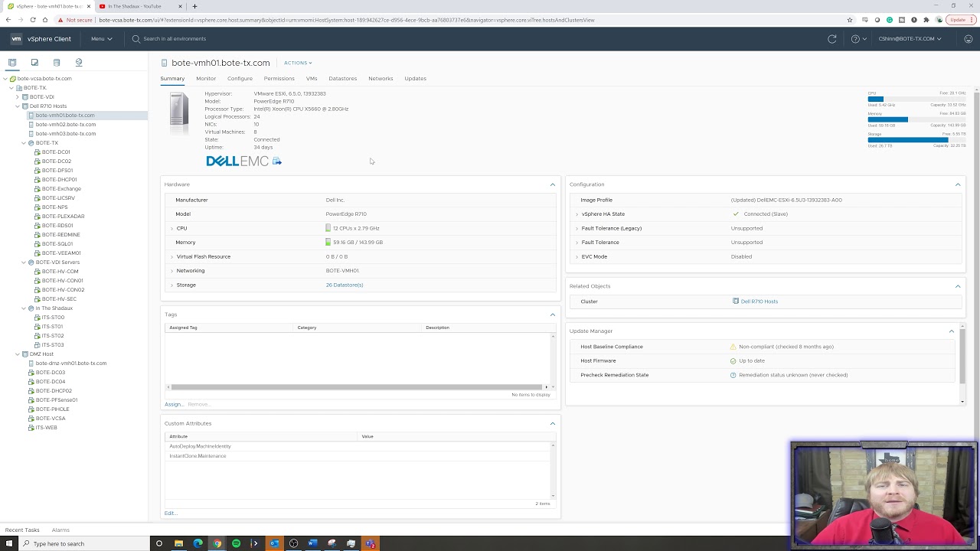Open Chrome extensions puzzle icon
The width and height of the screenshot is (980, 551).
click(926, 20)
